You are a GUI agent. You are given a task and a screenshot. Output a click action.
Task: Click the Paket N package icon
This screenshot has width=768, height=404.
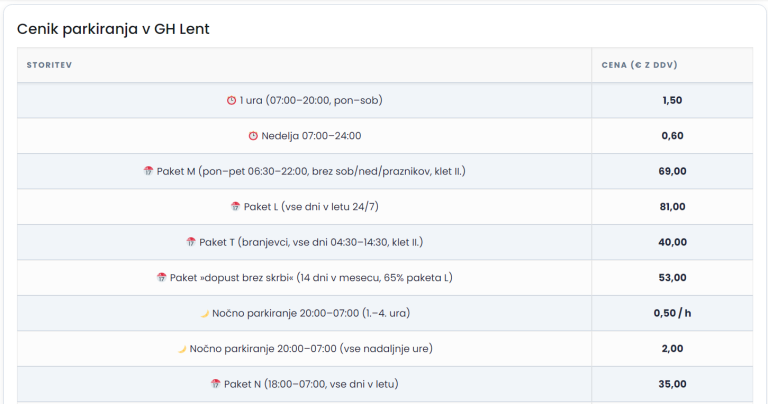215,384
